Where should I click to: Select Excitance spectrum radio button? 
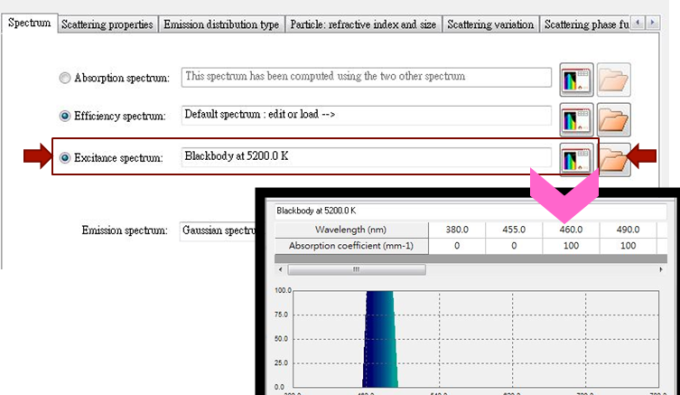(65, 158)
